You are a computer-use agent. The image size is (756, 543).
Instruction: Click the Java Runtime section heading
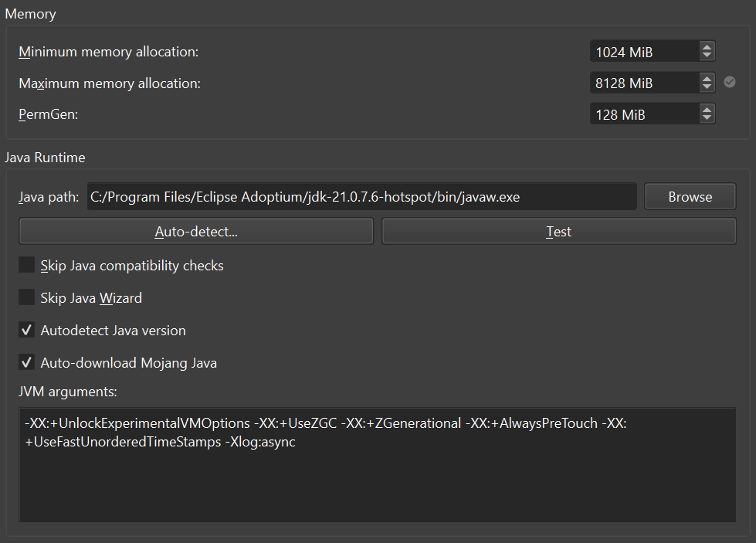point(45,158)
